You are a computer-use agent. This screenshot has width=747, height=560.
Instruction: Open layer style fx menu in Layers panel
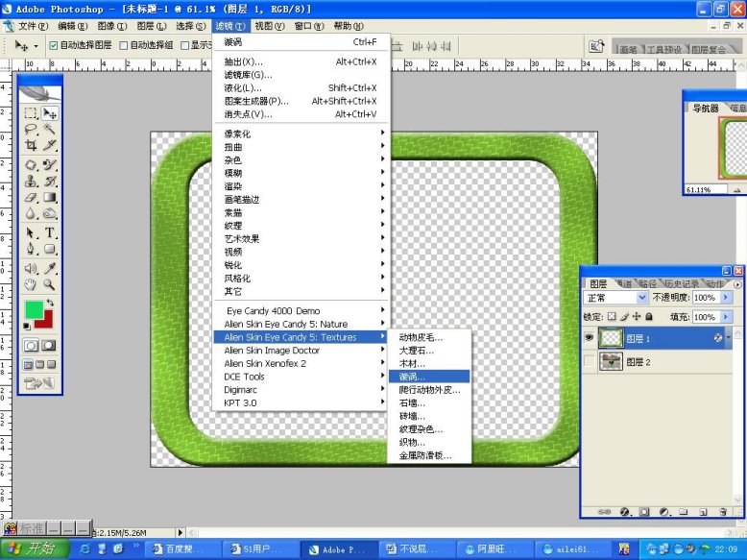click(x=624, y=512)
